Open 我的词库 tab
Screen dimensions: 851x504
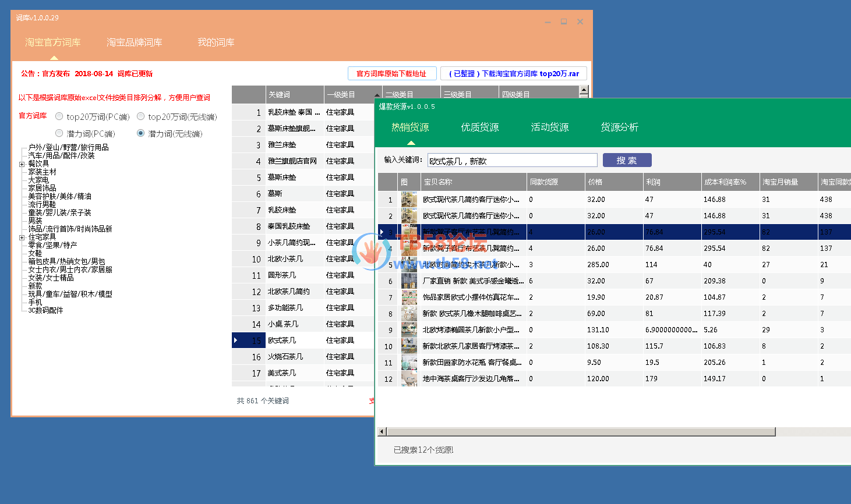click(216, 42)
